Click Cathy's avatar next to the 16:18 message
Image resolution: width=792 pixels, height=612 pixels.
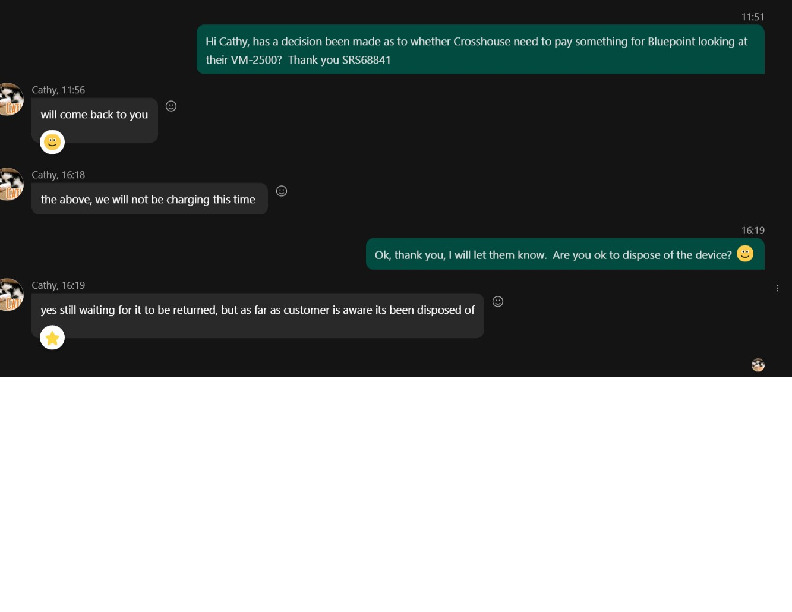pos(10,184)
